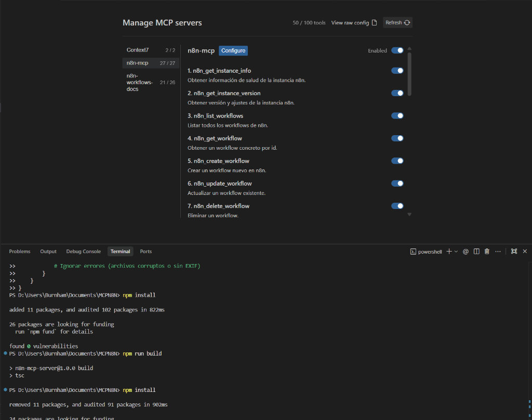The image size is (532, 420).
Task: Click the 'Manage MCP servers' heading
Action: click(x=162, y=23)
